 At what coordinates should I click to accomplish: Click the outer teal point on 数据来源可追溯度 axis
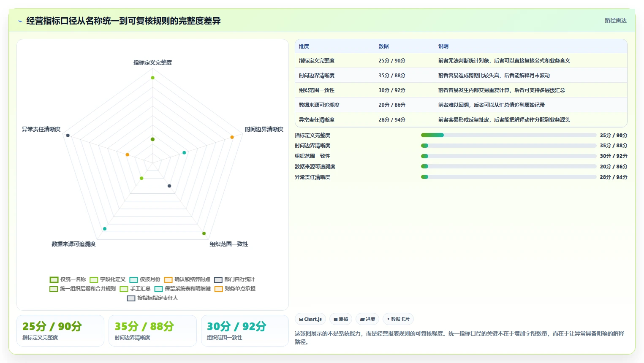[105, 229]
